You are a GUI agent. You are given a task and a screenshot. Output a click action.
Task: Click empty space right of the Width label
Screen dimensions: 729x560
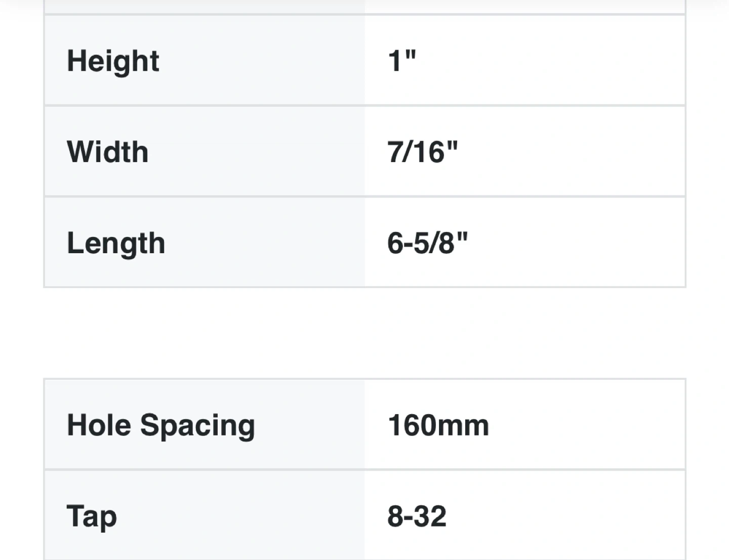[253, 152]
